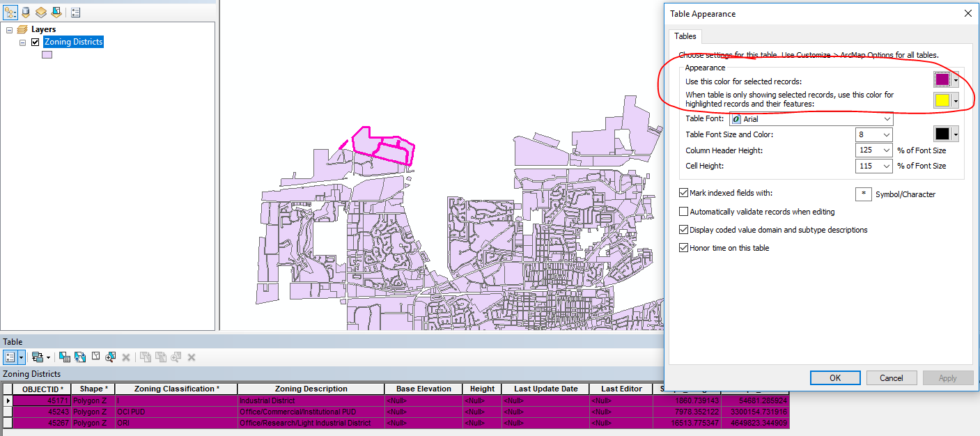Click Base Elevation column header
Viewport: 980px width, 436px height.
pyautogui.click(x=423, y=389)
